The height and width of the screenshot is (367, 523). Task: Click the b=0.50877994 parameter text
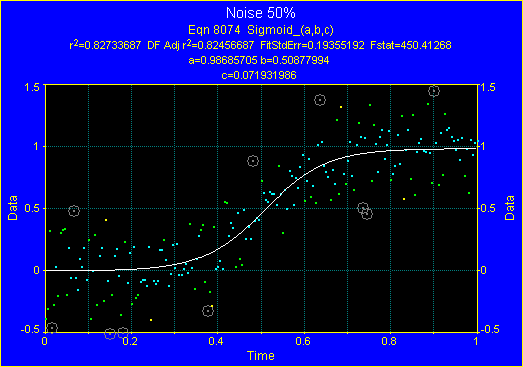click(295, 60)
